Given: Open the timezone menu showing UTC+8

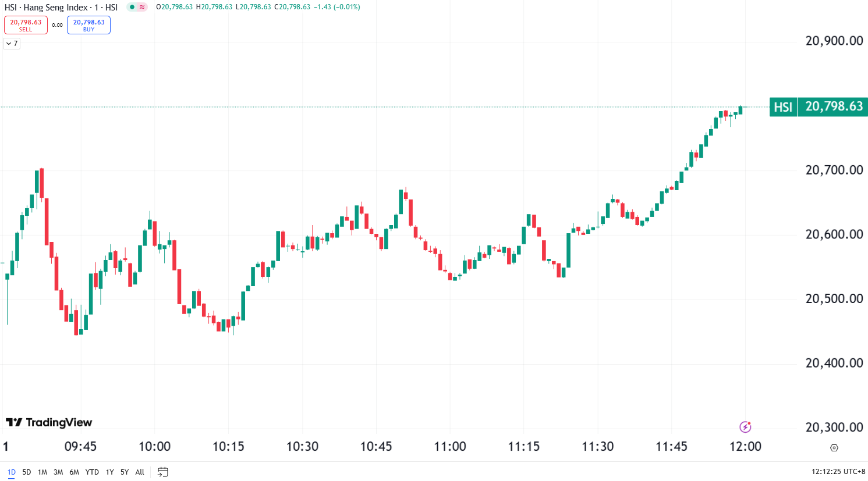Looking at the screenshot, I should coord(838,472).
